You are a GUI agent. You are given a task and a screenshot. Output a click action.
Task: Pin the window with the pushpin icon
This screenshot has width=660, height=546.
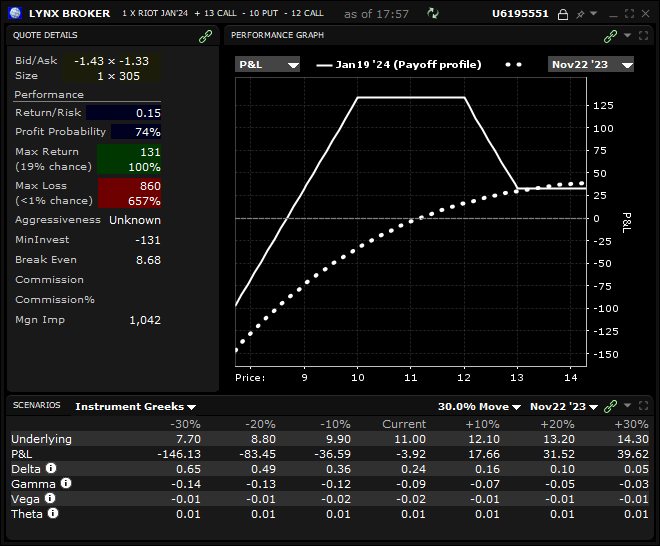[x=580, y=14]
